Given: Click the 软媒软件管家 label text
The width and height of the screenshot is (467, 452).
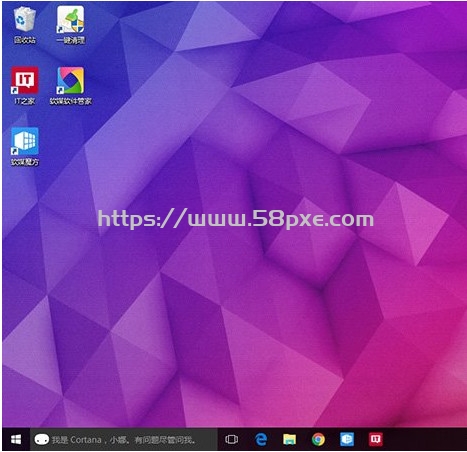Looking at the screenshot, I should coord(70,101).
